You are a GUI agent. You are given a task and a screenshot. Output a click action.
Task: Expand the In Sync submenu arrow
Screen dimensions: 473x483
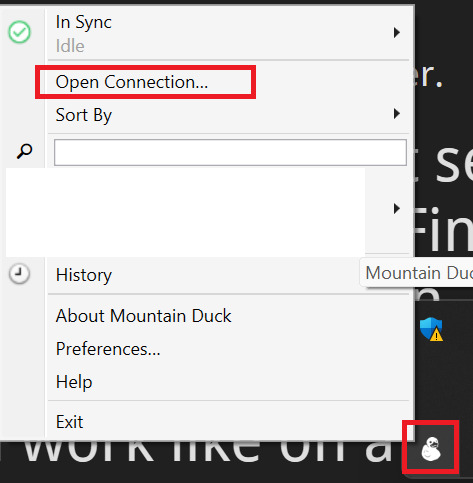point(396,33)
